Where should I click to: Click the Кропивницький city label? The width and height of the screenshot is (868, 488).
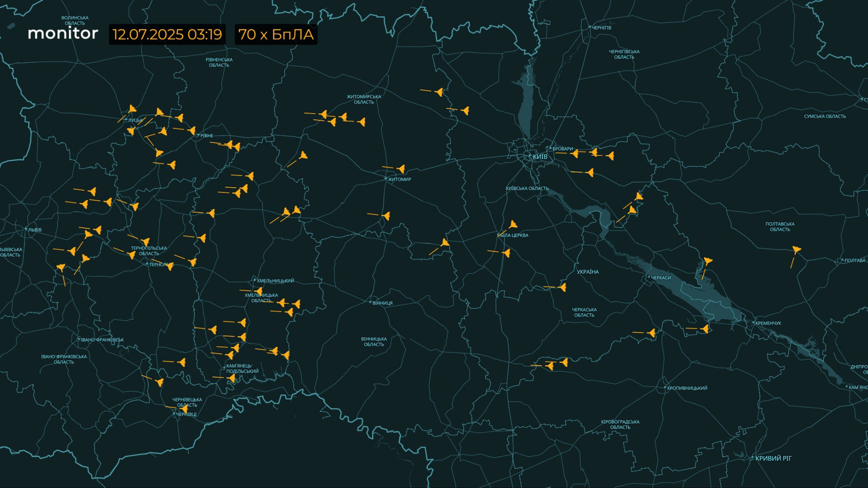[687, 388]
